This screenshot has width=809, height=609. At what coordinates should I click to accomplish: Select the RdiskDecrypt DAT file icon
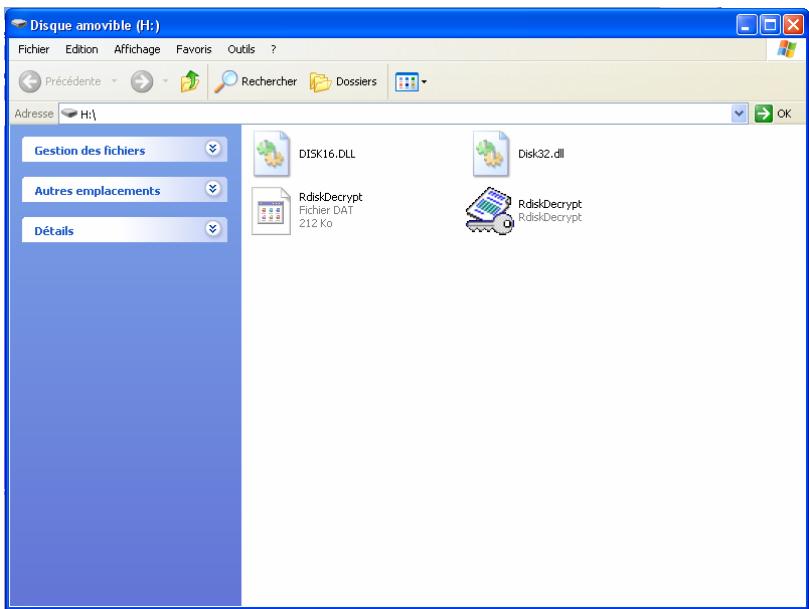[x=271, y=211]
